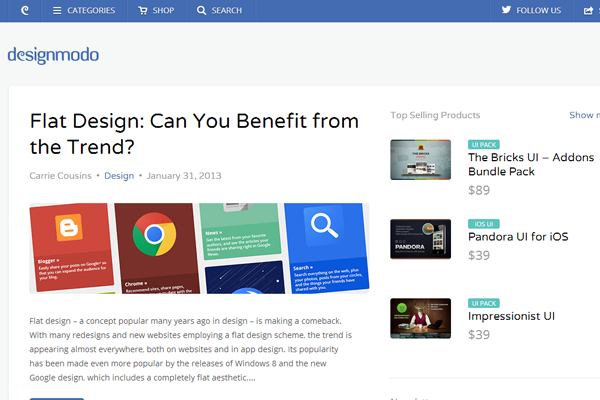Click the magnifying glass search icon

pos(201,10)
